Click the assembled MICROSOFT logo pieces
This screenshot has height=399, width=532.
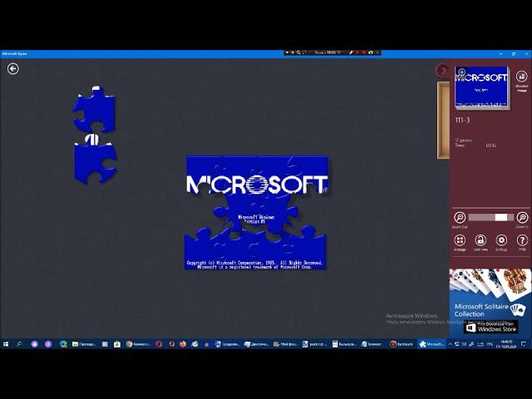(x=257, y=185)
